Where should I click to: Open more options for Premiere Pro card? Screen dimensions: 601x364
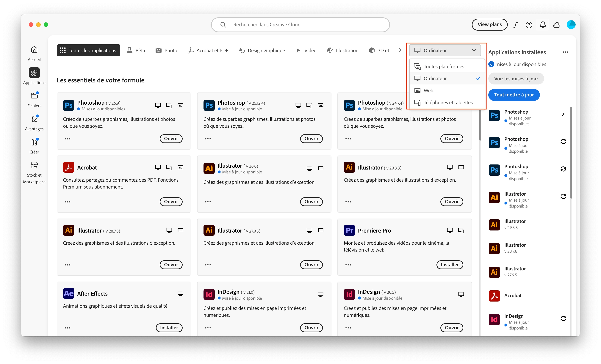pos(348,265)
